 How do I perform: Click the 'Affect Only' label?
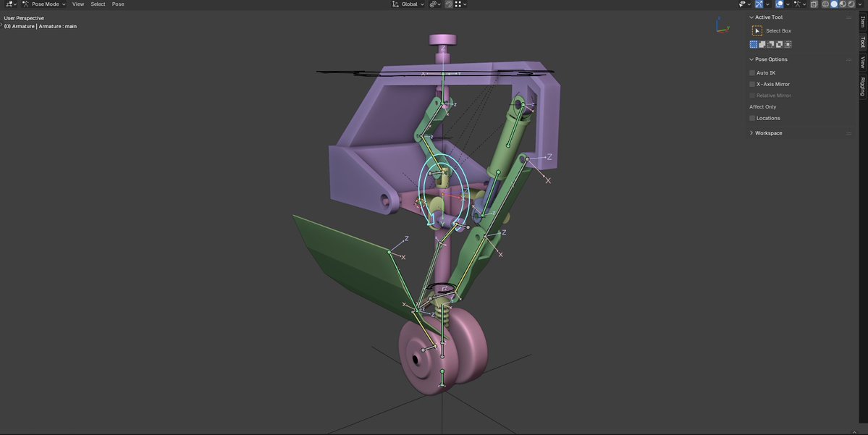click(763, 107)
